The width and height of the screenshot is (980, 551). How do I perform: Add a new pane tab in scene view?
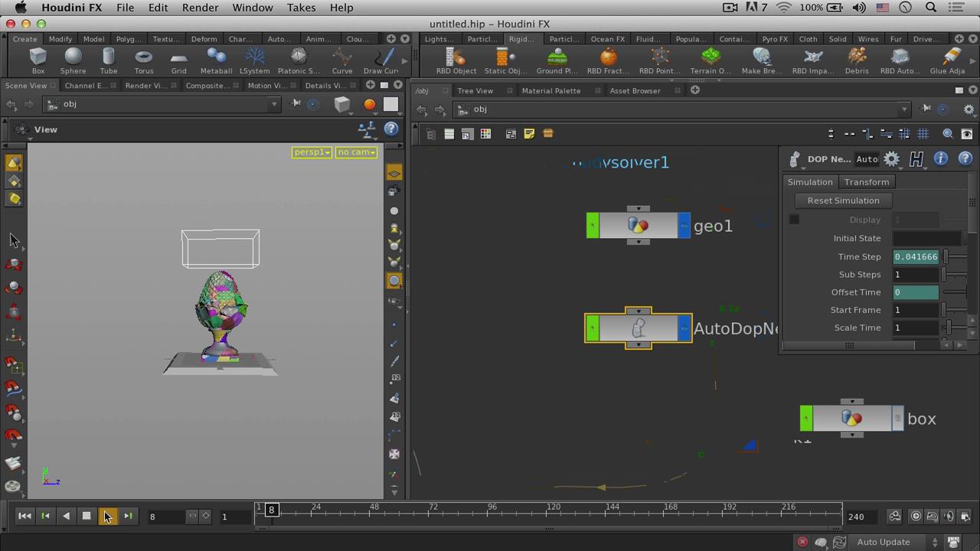(x=370, y=85)
